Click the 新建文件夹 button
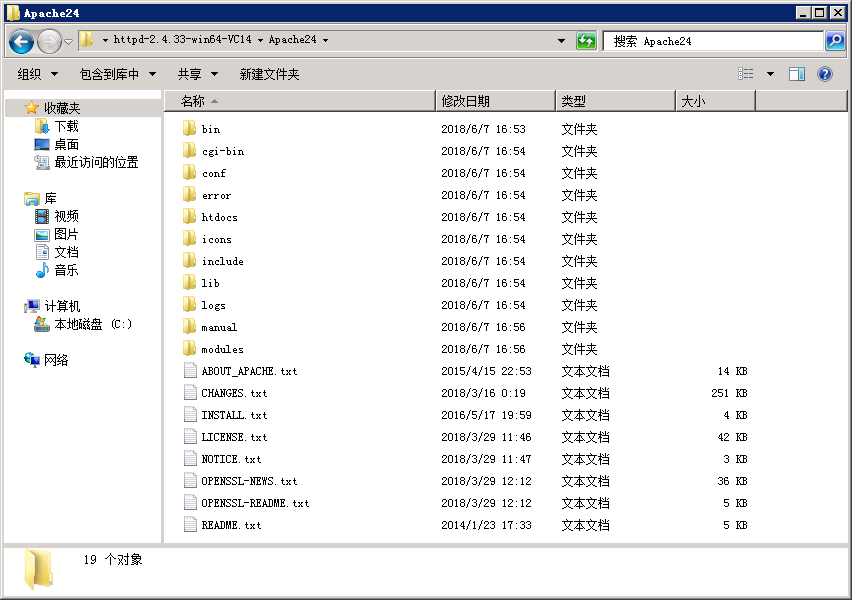Viewport: 852px width, 600px height. [270, 74]
